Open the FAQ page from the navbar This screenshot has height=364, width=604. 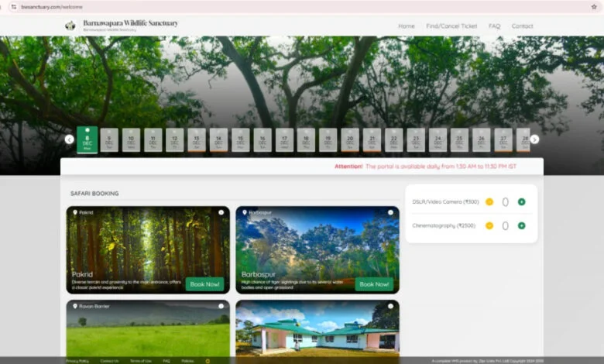(x=494, y=26)
